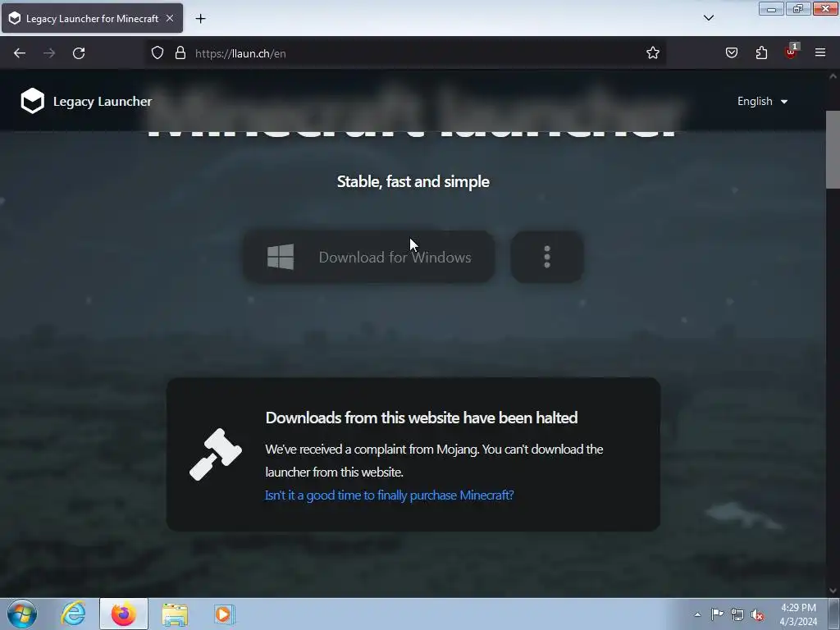This screenshot has width=840, height=630.
Task: Launch Internet Explorer from taskbar
Action: pyautogui.click(x=73, y=614)
